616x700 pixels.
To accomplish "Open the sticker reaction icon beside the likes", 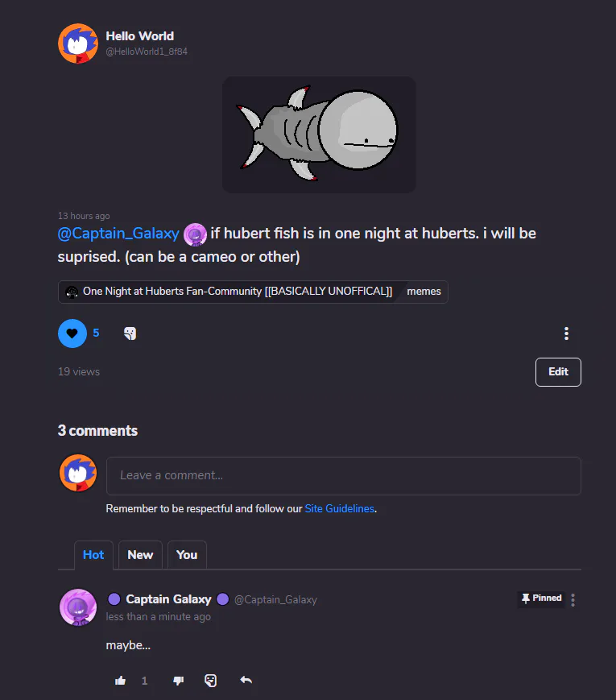I will click(130, 333).
